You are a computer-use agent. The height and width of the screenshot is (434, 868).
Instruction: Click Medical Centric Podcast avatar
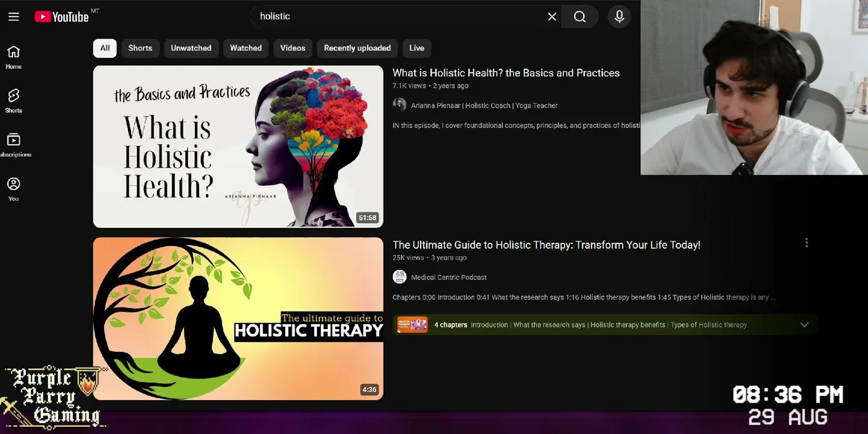[x=400, y=277]
